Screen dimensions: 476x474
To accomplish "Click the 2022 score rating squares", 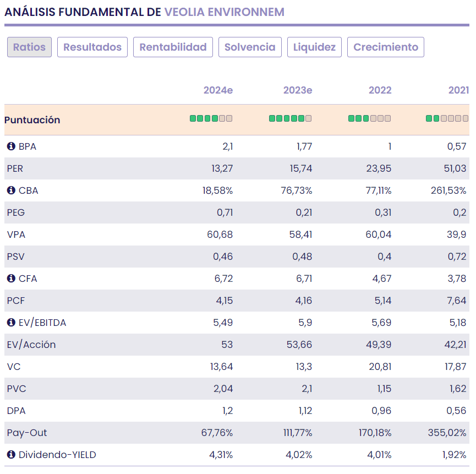I will point(369,118).
